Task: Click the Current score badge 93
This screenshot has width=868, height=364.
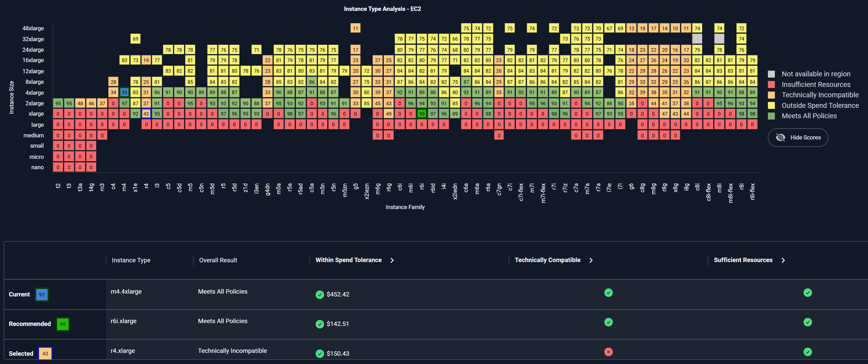Action: tap(42, 295)
